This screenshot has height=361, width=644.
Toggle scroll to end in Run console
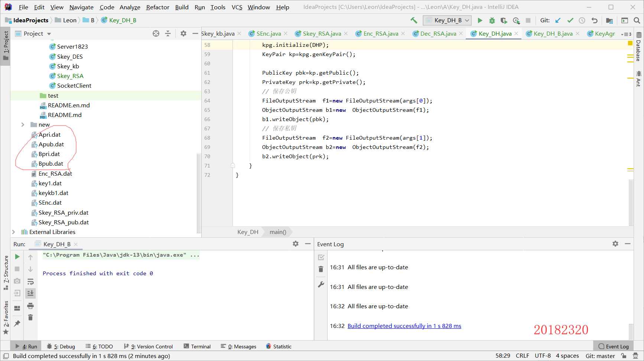[30, 293]
